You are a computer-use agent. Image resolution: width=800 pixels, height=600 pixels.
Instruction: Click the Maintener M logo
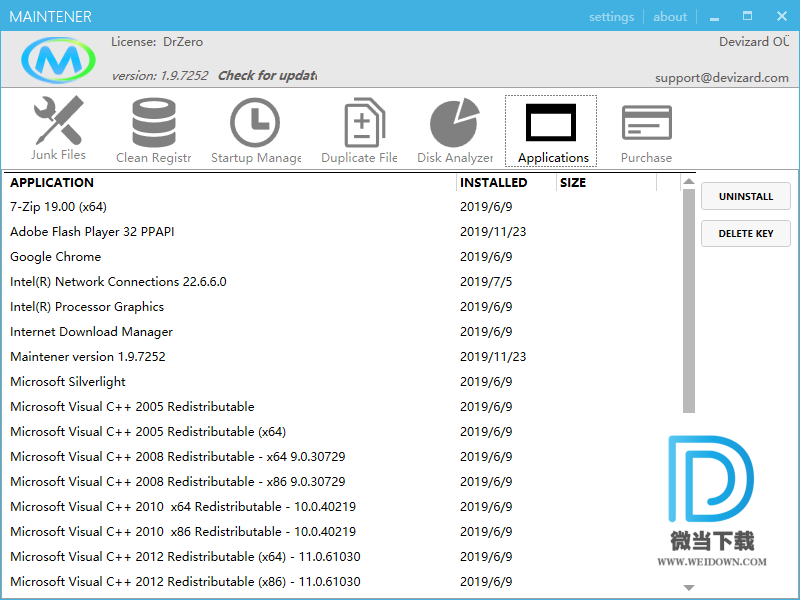point(58,60)
